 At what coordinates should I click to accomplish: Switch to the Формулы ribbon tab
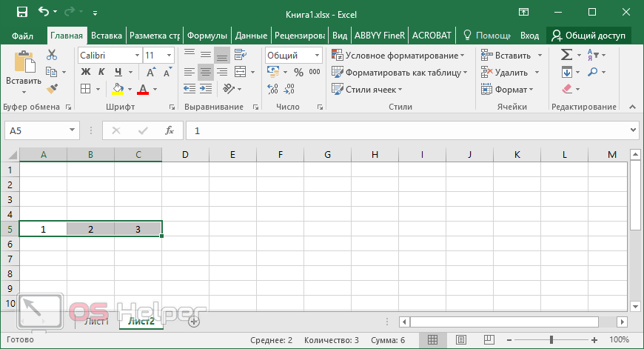click(x=207, y=35)
